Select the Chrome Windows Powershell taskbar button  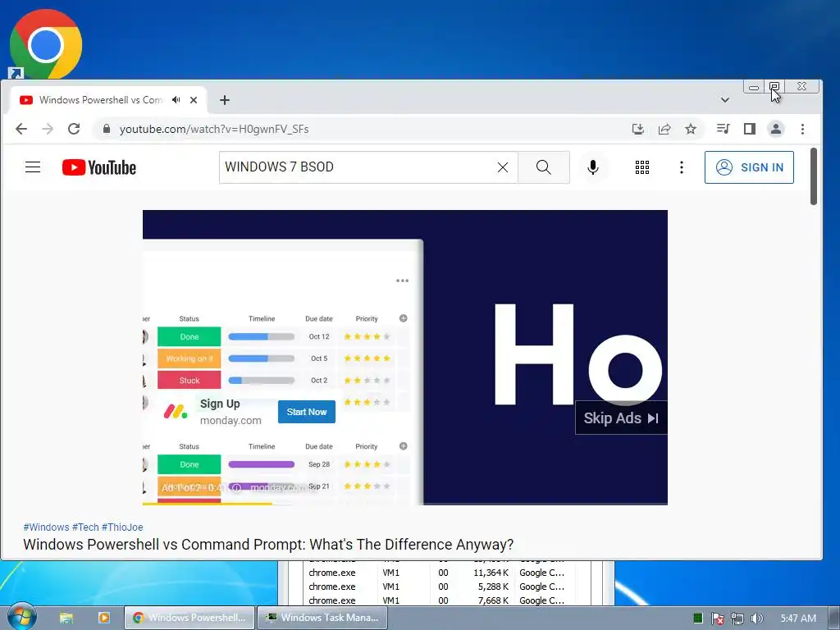tap(189, 618)
